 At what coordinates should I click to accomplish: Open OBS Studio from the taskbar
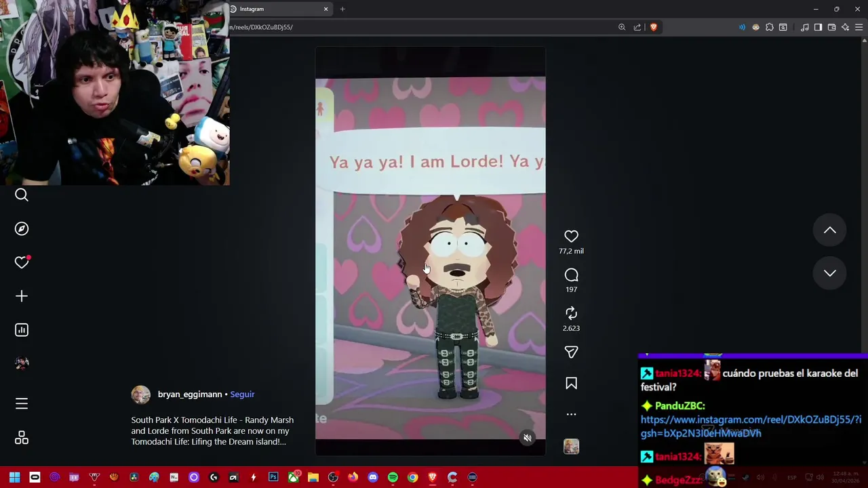tap(333, 477)
